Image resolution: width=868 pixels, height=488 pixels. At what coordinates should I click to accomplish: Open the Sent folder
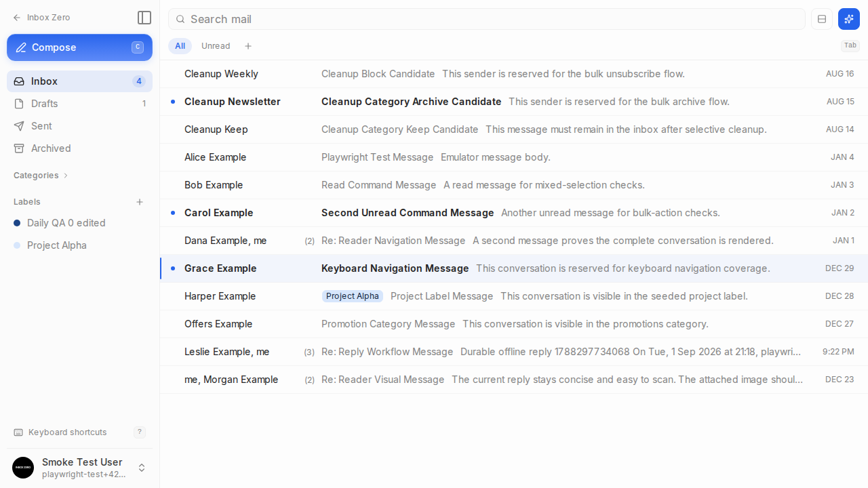(x=80, y=126)
